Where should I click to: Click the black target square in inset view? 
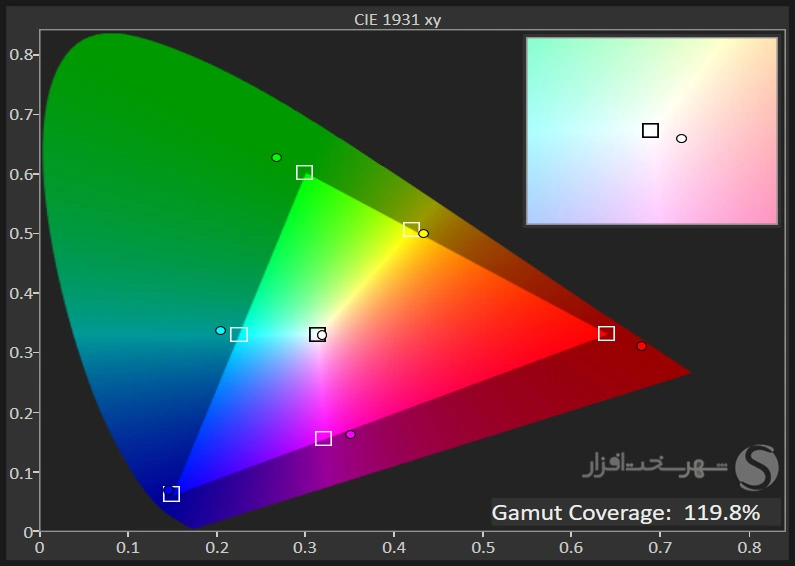pyautogui.click(x=651, y=130)
